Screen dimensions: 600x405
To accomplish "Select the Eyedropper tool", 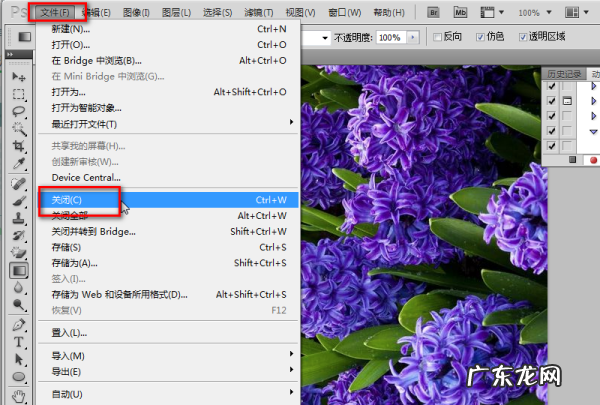I will [x=18, y=163].
